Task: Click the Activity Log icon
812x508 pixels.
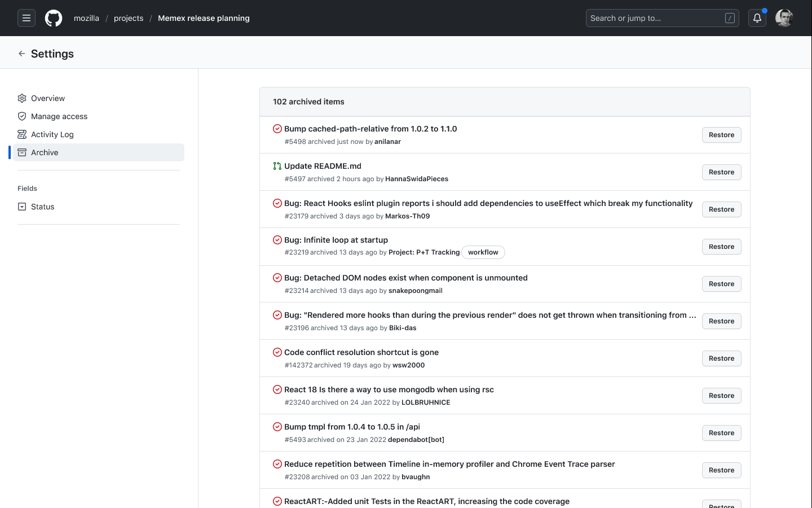Action: [x=22, y=134]
